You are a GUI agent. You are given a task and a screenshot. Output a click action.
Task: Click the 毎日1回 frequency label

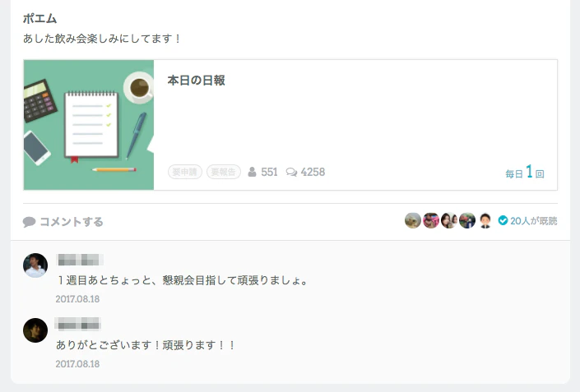tap(525, 173)
